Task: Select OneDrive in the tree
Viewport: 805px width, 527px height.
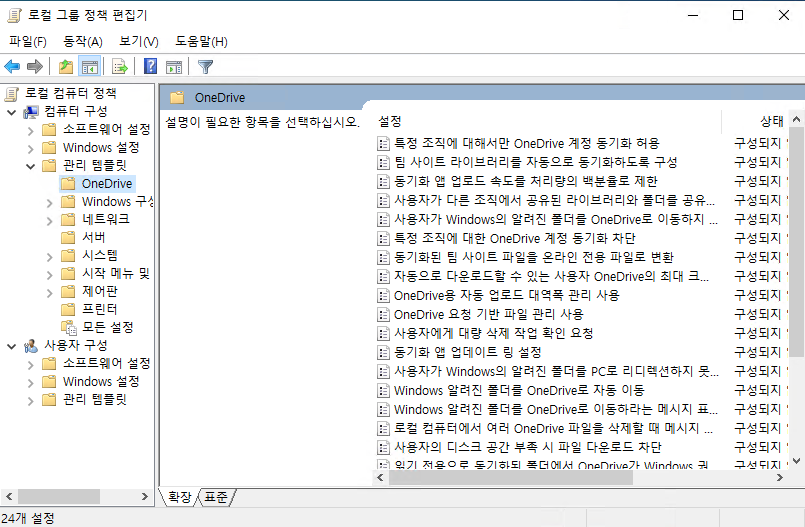Action: (107, 184)
